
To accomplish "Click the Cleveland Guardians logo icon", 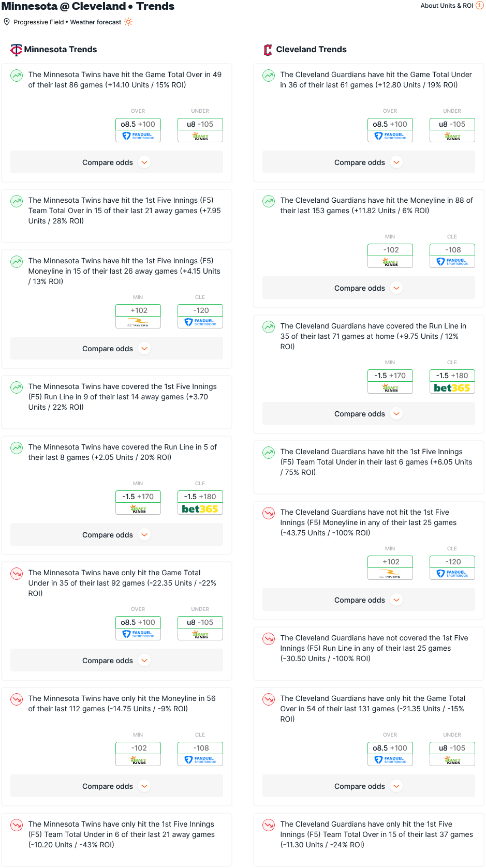I will pyautogui.click(x=268, y=50).
